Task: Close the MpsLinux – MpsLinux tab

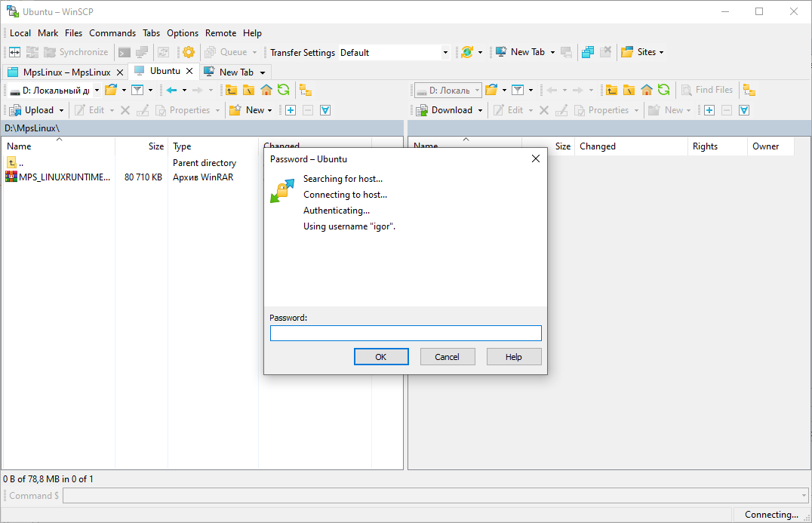Action: pos(120,72)
